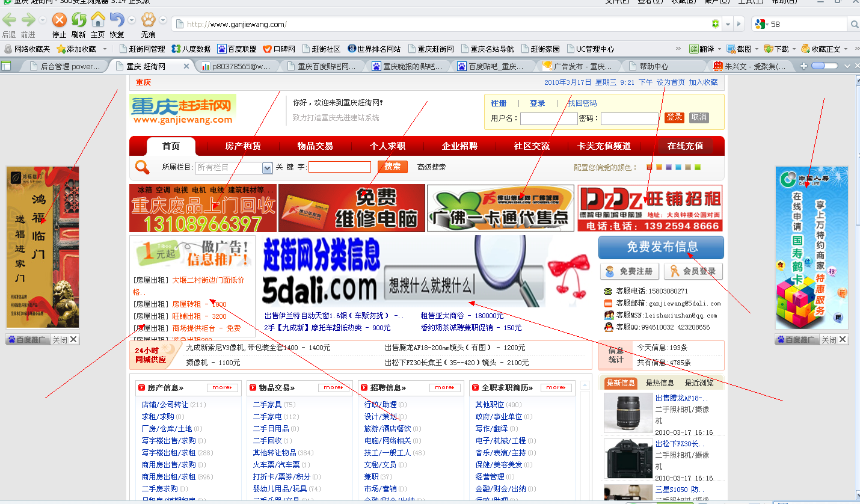860x504 pixels.
Task: Close the 重庆 赶街网 browser tab
Action: coord(186,66)
